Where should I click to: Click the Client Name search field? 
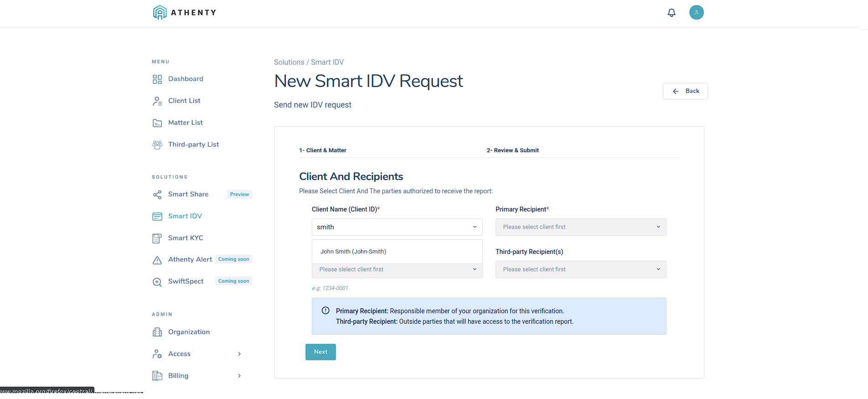[x=392, y=227]
